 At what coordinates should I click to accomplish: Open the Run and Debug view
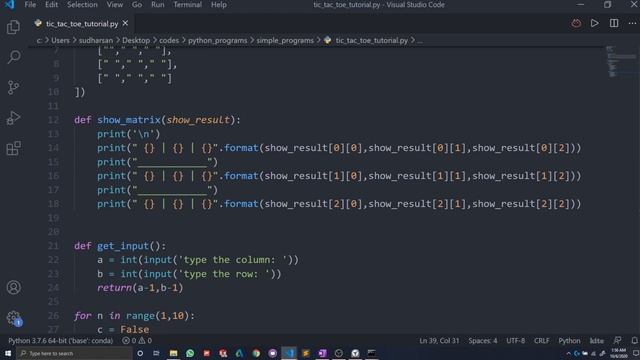pos(13,118)
